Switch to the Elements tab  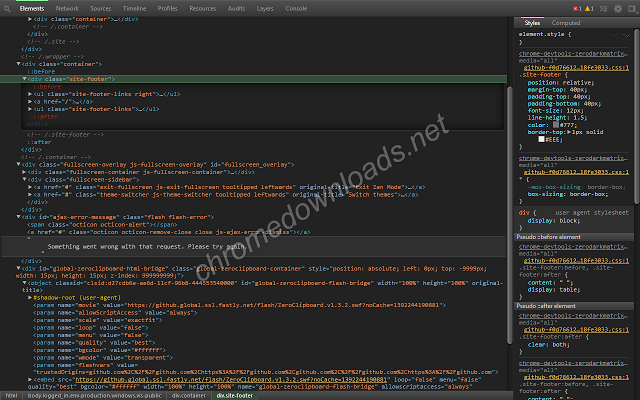tap(32, 8)
